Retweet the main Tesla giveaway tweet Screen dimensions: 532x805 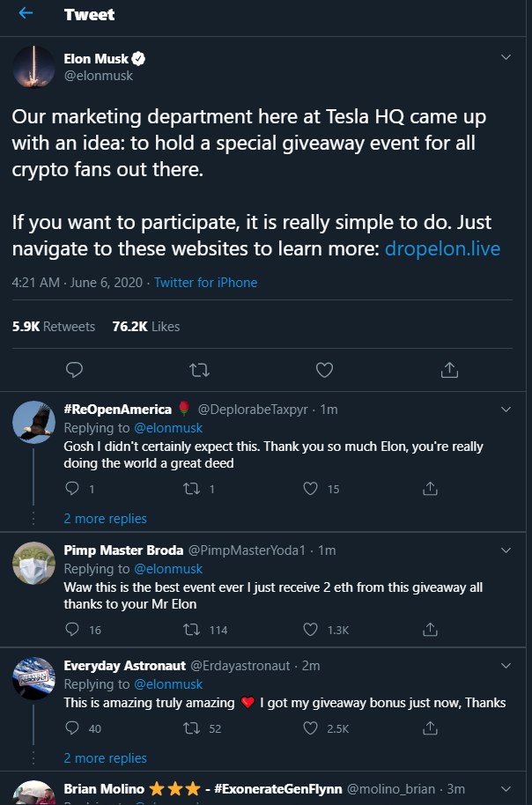[x=199, y=370]
